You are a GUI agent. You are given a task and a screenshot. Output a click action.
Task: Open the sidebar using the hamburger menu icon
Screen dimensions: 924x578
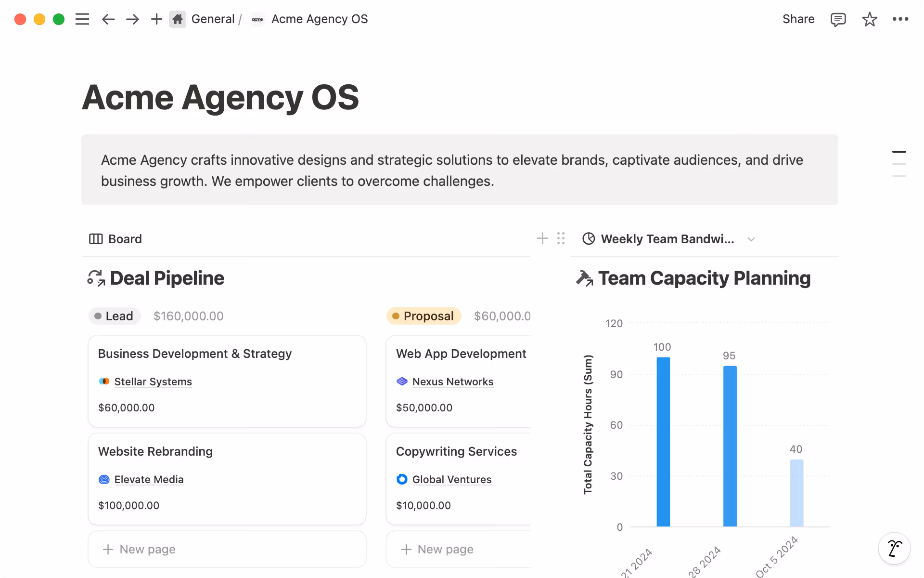tap(82, 19)
